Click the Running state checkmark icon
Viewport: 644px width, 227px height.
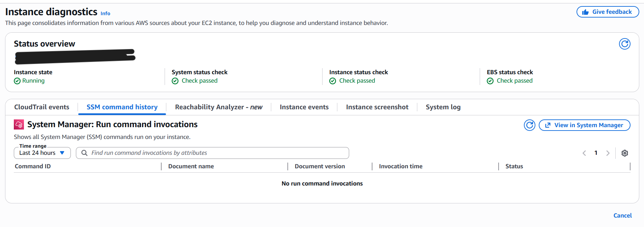(17, 81)
